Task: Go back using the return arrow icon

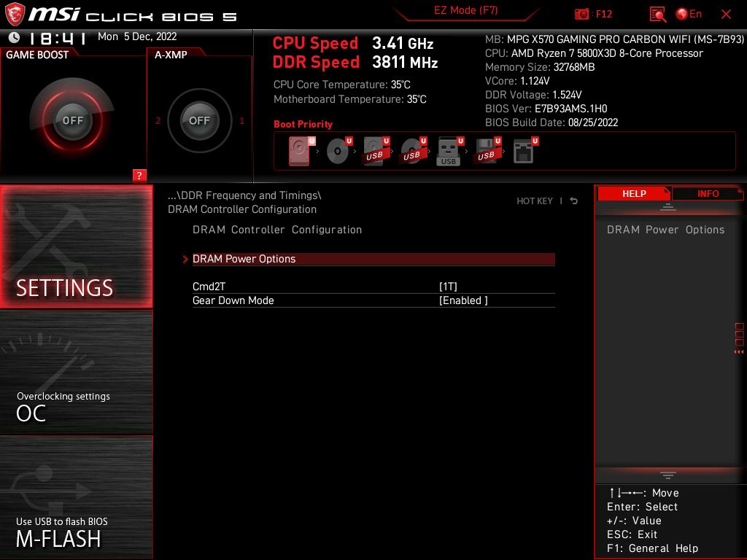Action: (573, 201)
